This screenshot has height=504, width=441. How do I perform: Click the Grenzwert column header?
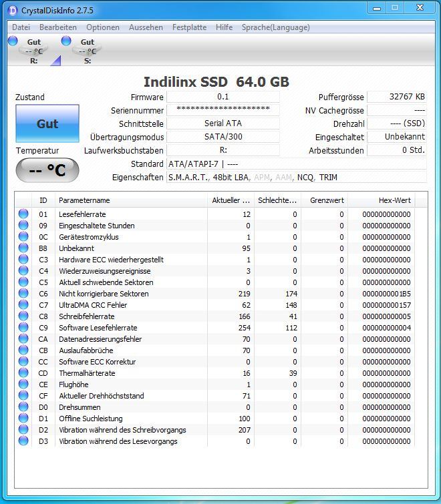(x=324, y=200)
